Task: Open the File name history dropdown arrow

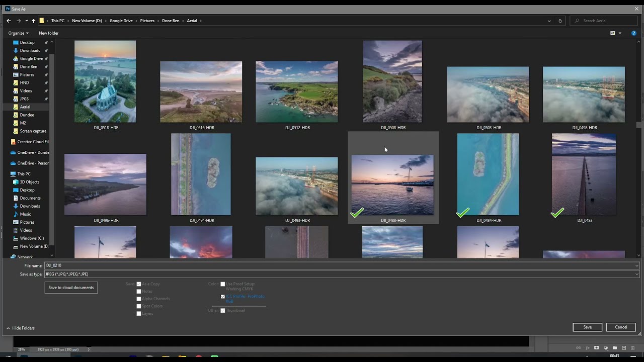Action: point(637,265)
